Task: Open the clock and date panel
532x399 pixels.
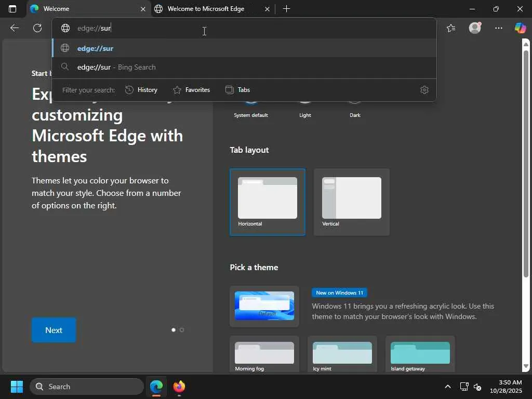Action: pyautogui.click(x=506, y=387)
